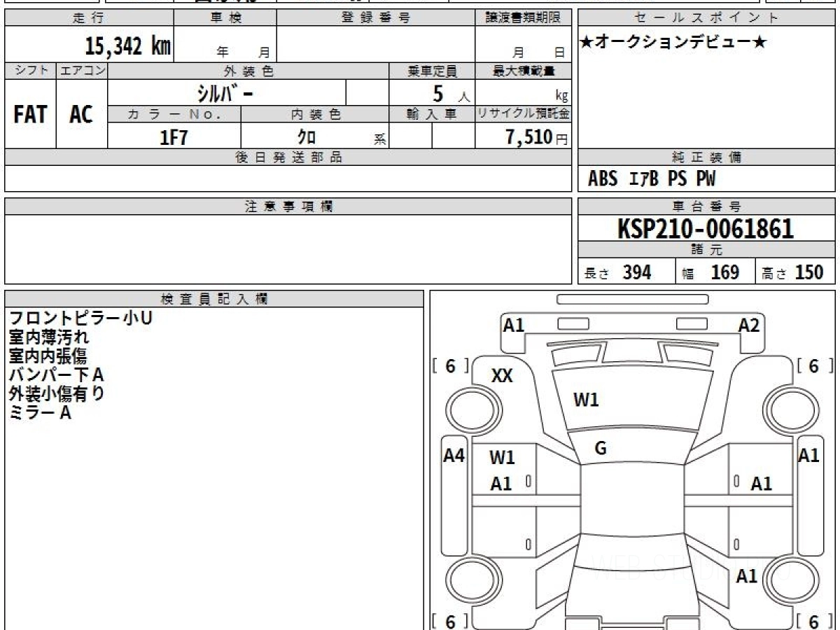Screen dimensions: 840x630
Task: Click the W1 mark on the hood
Action: pos(586,400)
